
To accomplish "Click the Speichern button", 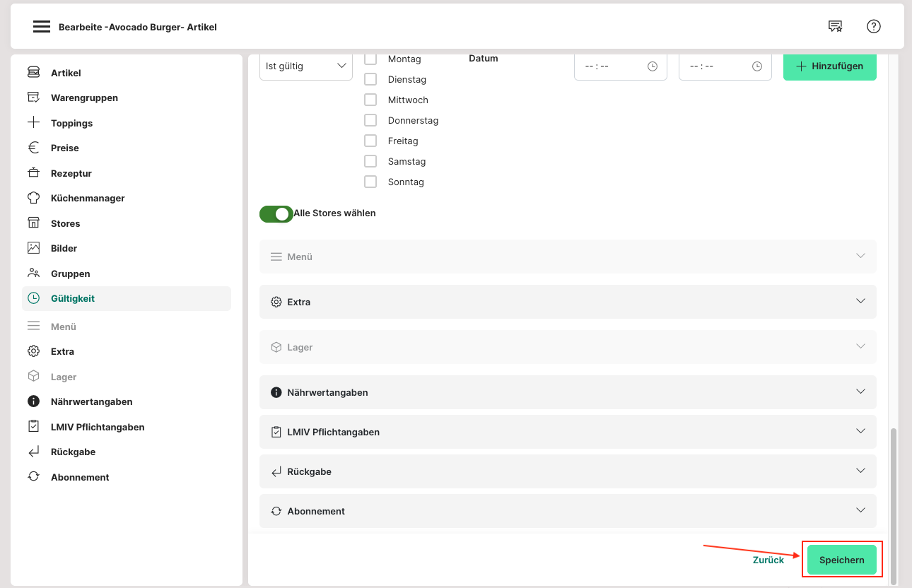I will 841,560.
